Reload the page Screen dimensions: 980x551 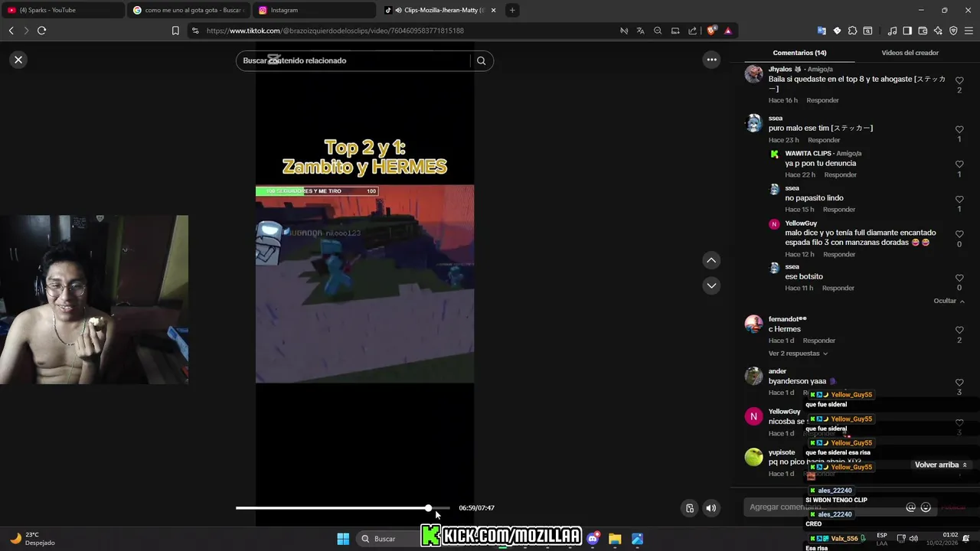(41, 31)
